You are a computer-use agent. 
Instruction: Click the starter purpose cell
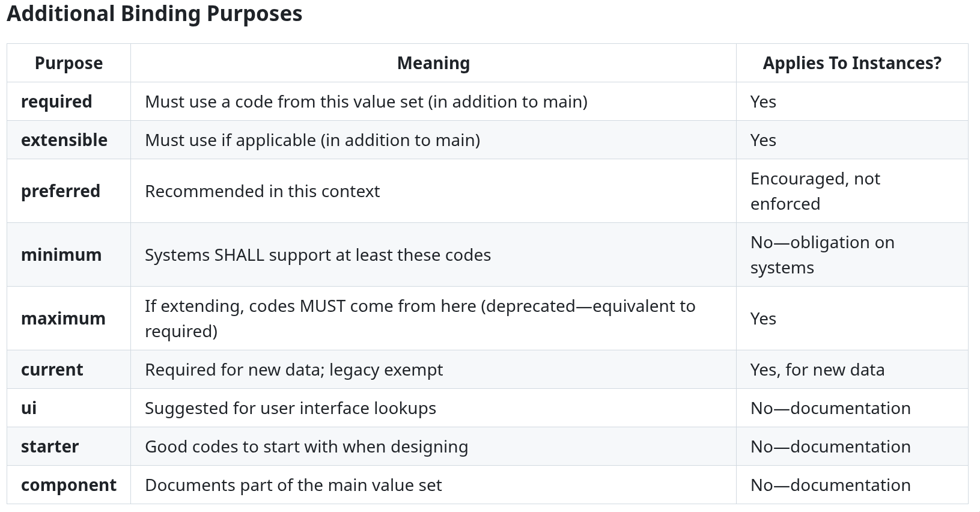click(x=68, y=446)
